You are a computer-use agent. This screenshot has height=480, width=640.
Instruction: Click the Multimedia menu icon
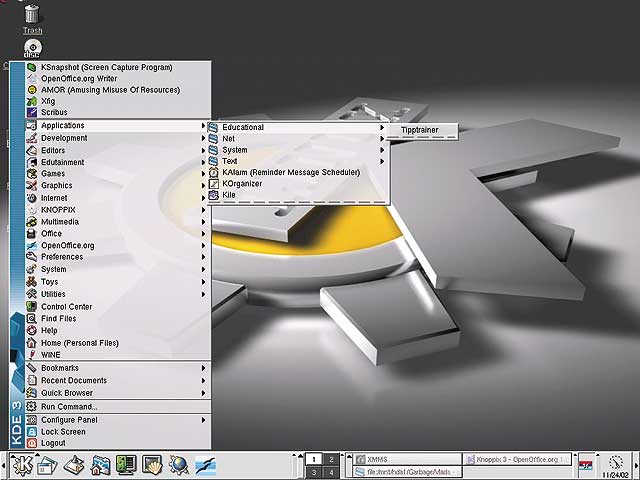click(31, 222)
